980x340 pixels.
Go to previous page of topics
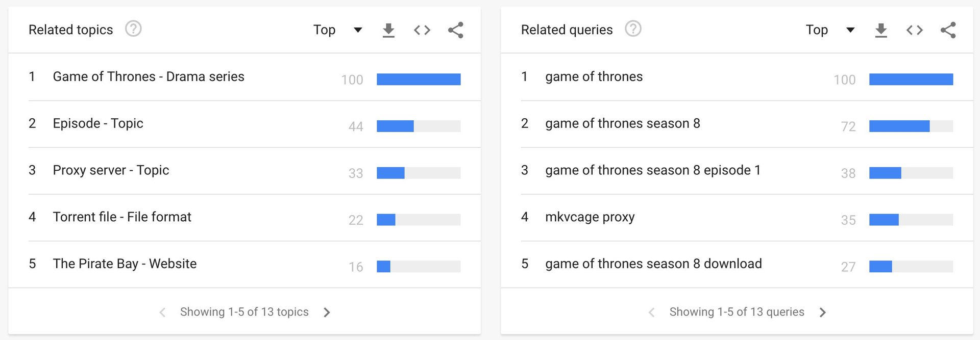click(162, 312)
